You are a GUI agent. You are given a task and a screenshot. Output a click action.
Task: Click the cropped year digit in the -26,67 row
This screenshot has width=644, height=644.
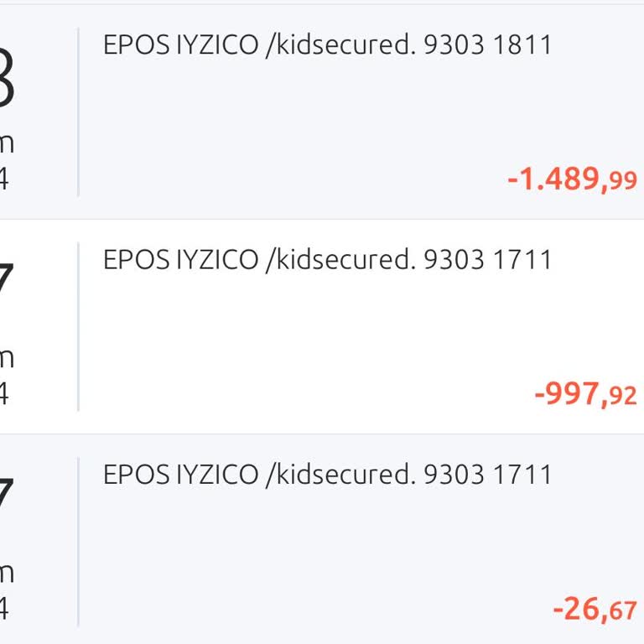point(4,609)
